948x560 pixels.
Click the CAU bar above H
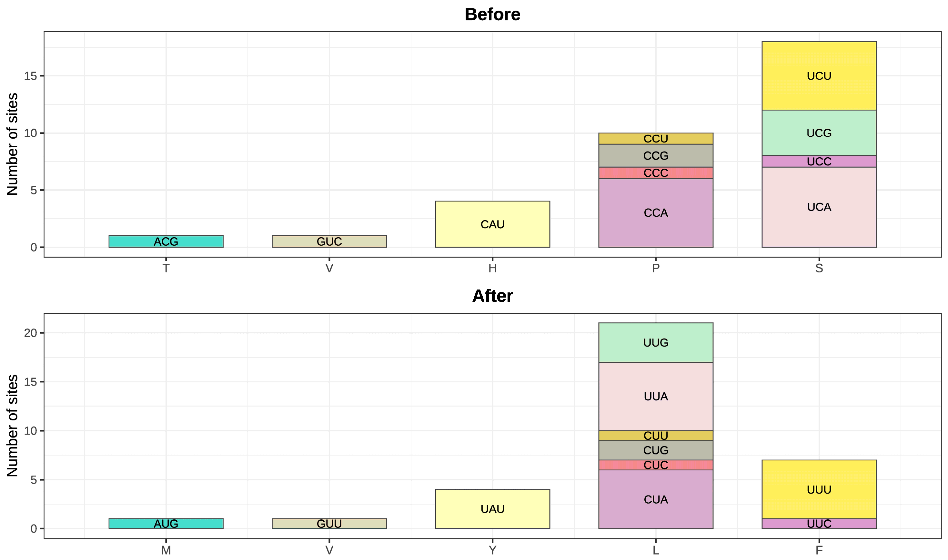click(492, 224)
